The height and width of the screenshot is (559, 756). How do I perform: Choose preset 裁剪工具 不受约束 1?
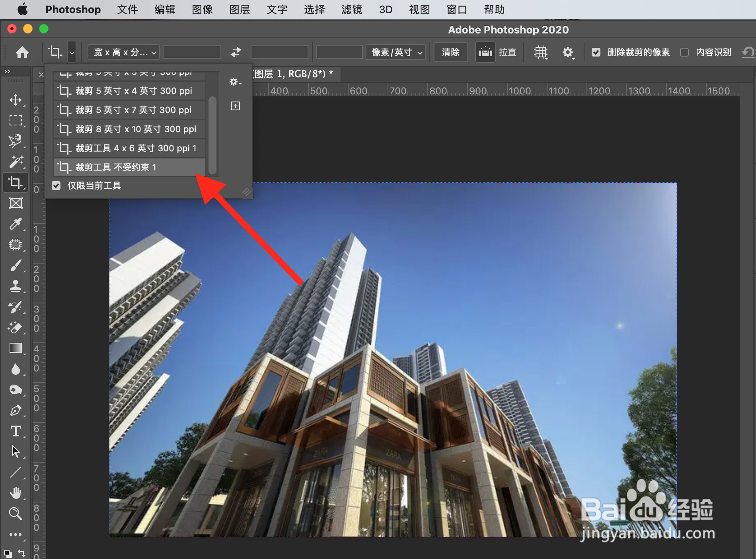point(130,167)
